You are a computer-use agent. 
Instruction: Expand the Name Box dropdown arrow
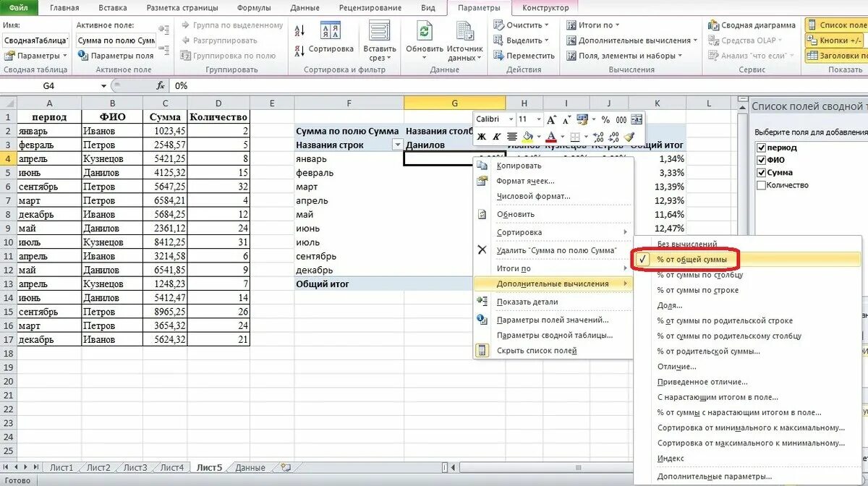pos(103,85)
